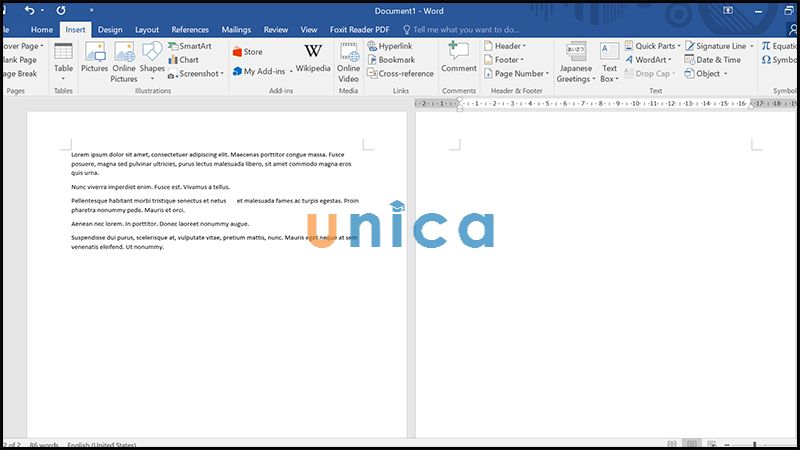This screenshot has width=800, height=450.
Task: Add a new Comment
Action: pos(459,58)
